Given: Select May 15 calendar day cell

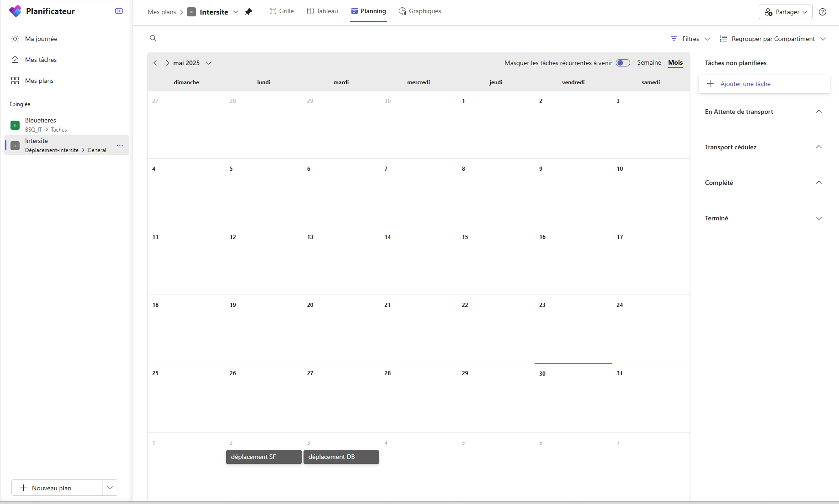Looking at the screenshot, I should click(x=496, y=261).
